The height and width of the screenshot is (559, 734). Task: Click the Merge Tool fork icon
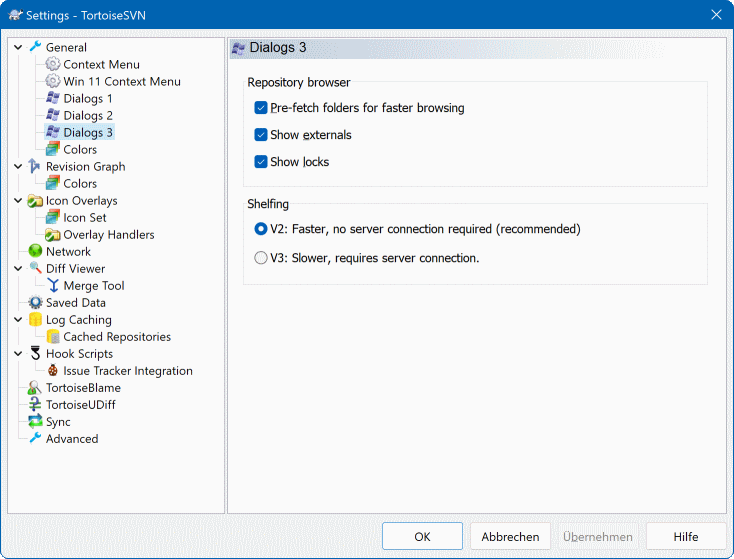(53, 285)
